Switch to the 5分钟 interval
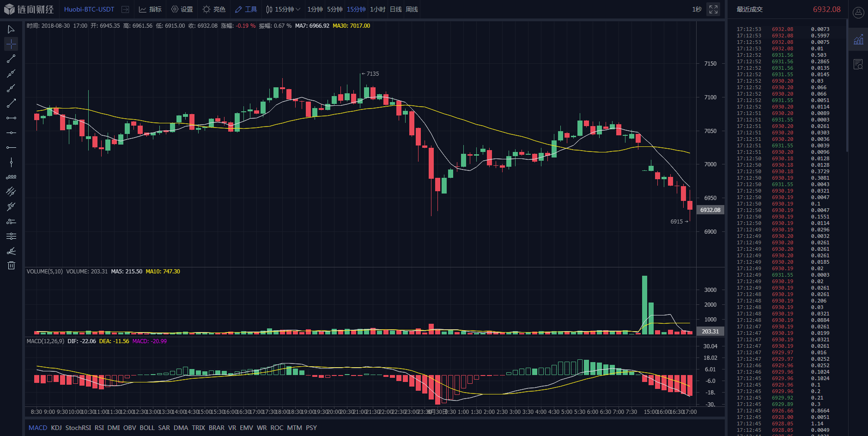This screenshot has width=868, height=436. click(x=335, y=9)
